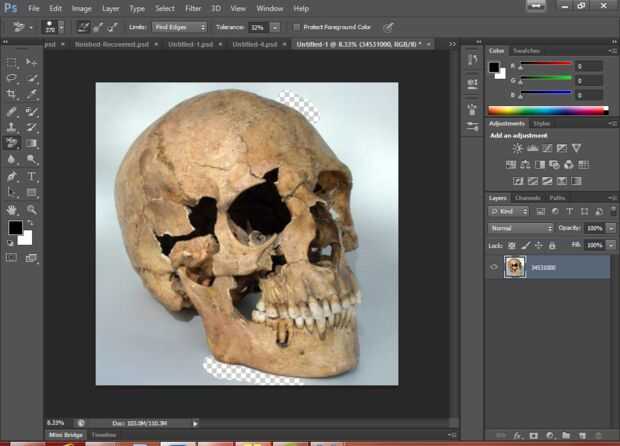The width and height of the screenshot is (620, 446).
Task: Open the File menu
Action: tap(34, 8)
